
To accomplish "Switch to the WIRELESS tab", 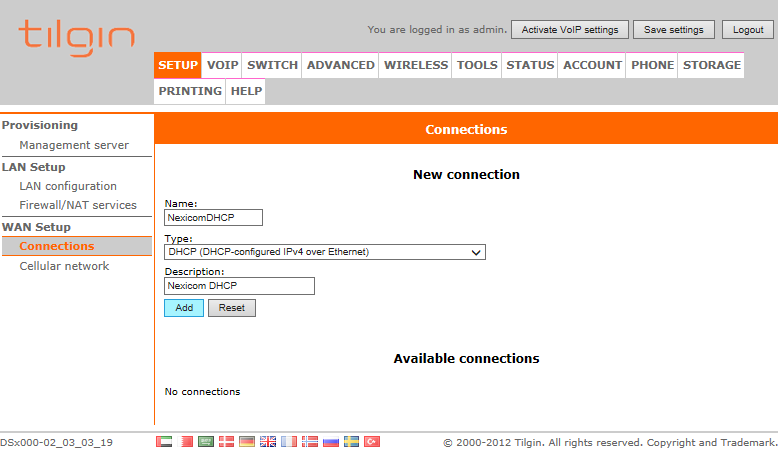I will coord(416,65).
